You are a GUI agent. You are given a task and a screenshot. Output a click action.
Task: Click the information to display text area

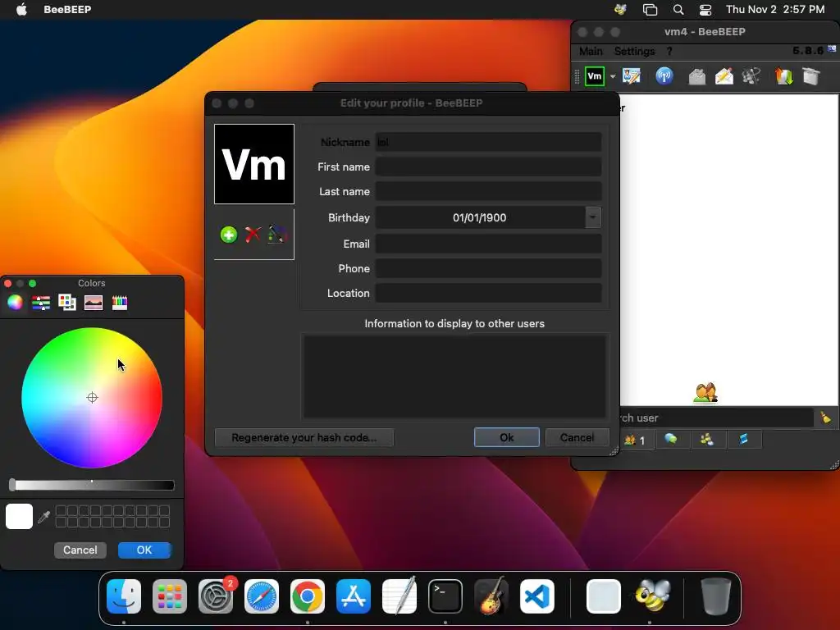pos(454,376)
